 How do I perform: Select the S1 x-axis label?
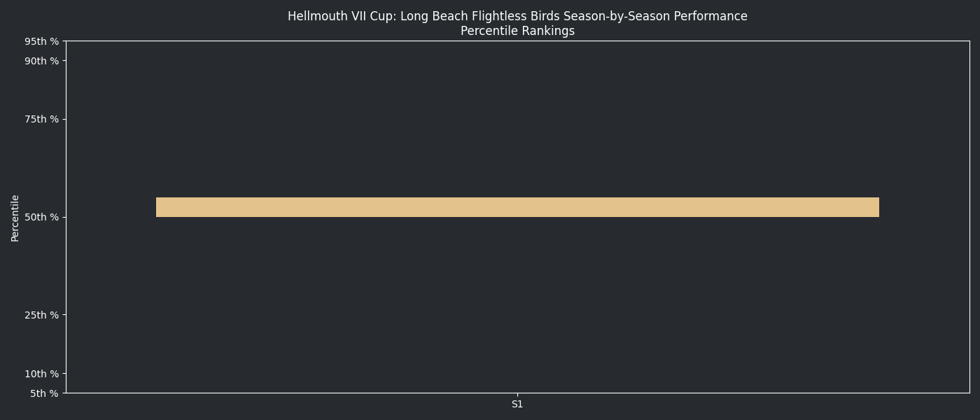517,405
